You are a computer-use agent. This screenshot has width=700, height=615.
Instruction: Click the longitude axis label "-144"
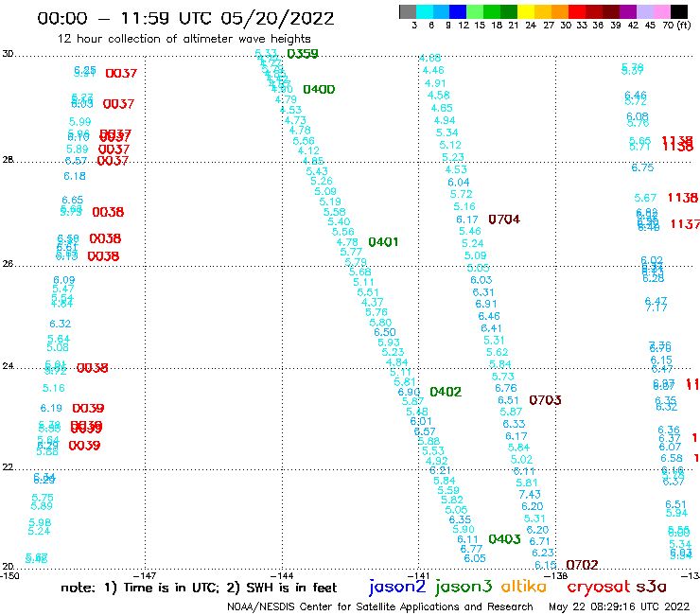point(282,575)
